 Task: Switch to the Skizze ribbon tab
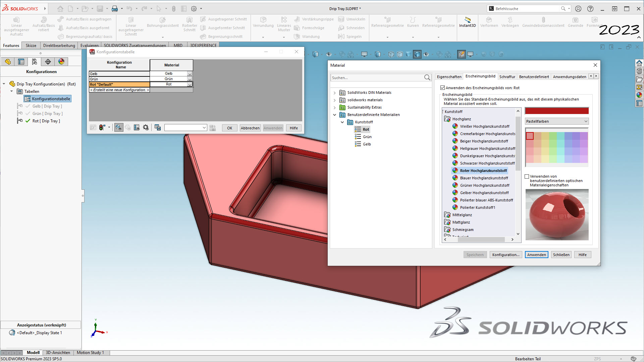click(31, 46)
